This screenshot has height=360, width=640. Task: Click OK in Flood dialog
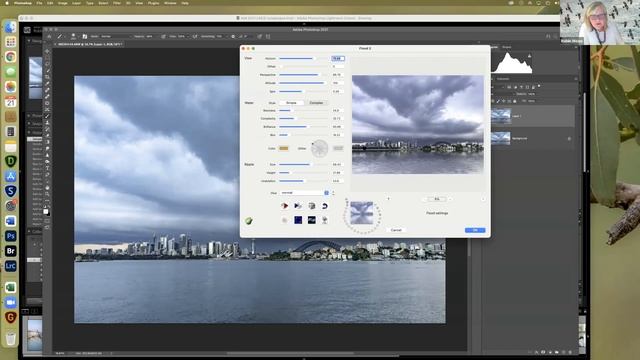475,230
